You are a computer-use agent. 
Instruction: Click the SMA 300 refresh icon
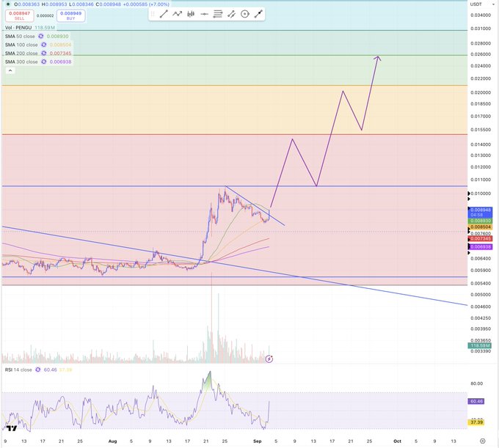pos(43,62)
